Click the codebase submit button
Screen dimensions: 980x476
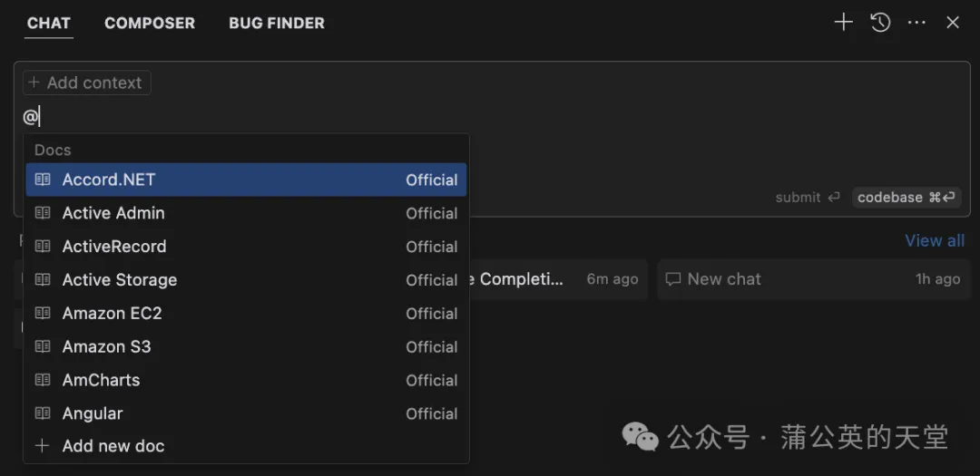coord(906,198)
